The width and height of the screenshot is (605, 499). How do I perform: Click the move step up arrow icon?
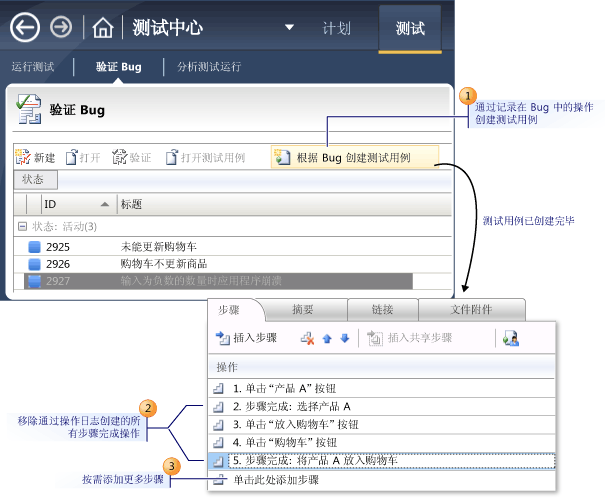point(327,339)
